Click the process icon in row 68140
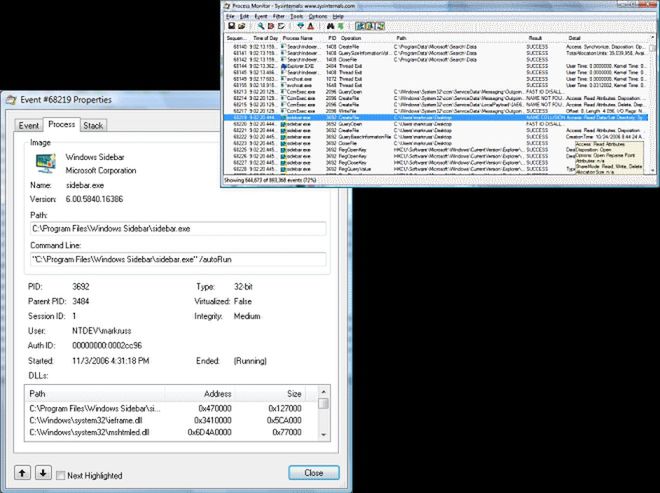 [x=284, y=47]
